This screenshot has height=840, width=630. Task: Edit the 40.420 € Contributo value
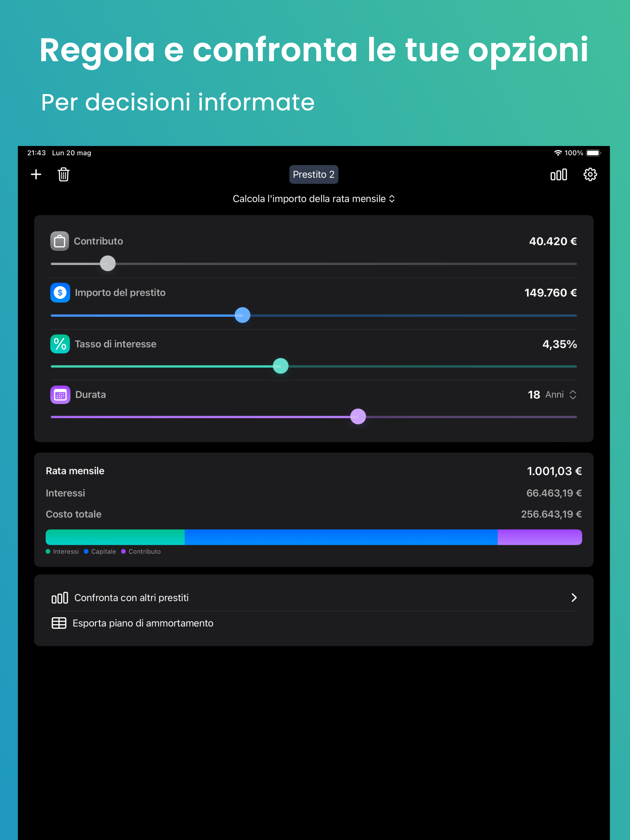pyautogui.click(x=553, y=241)
